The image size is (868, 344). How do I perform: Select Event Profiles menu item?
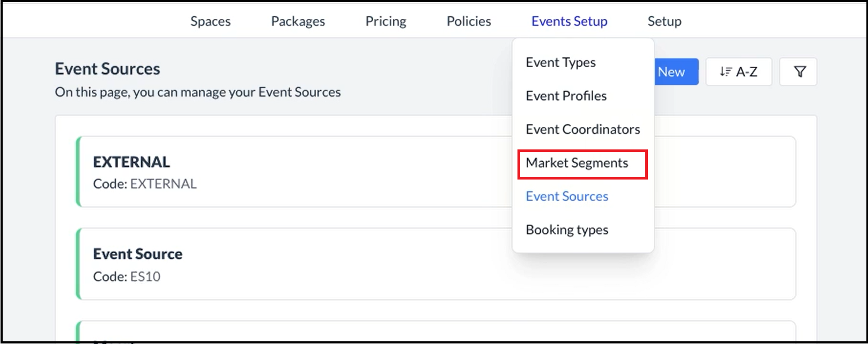coord(566,96)
